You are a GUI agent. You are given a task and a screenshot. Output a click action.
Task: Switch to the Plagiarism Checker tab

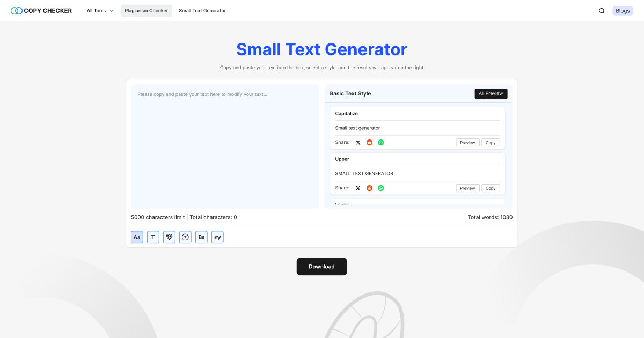point(146,10)
